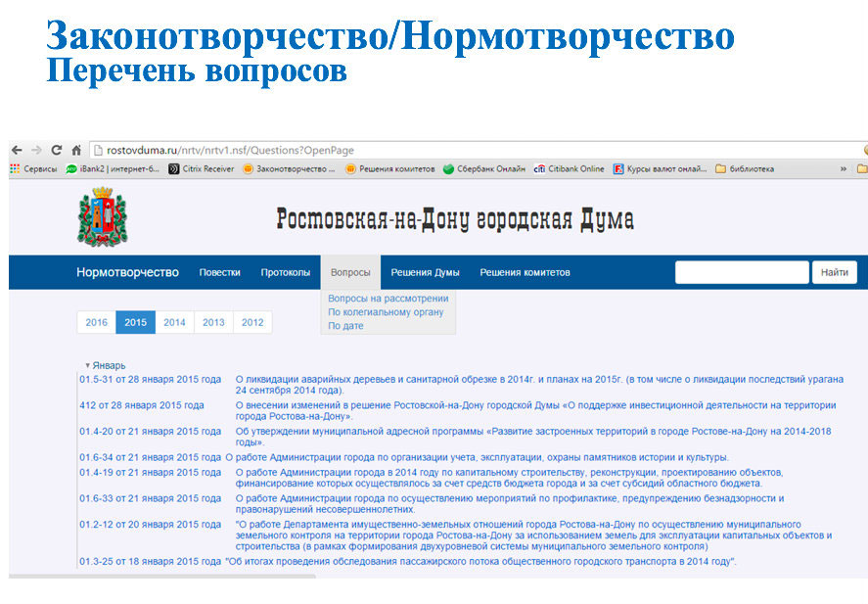Click the site search text field

coord(741,272)
